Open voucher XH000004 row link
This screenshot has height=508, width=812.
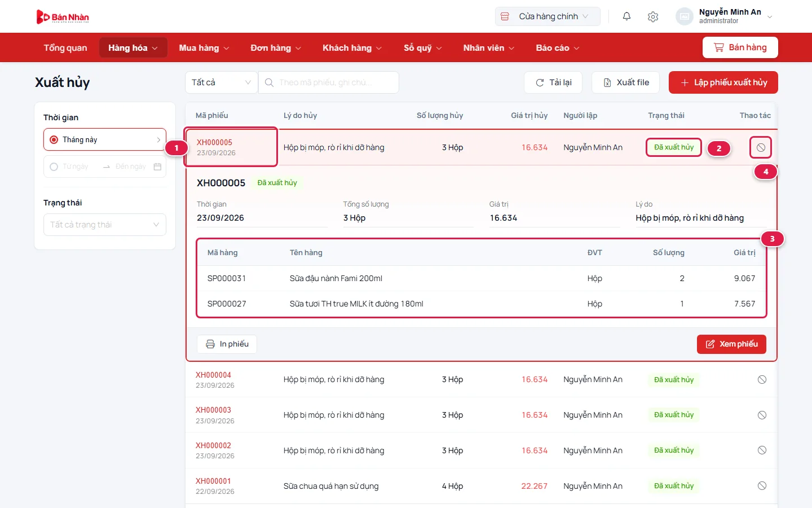(x=213, y=375)
